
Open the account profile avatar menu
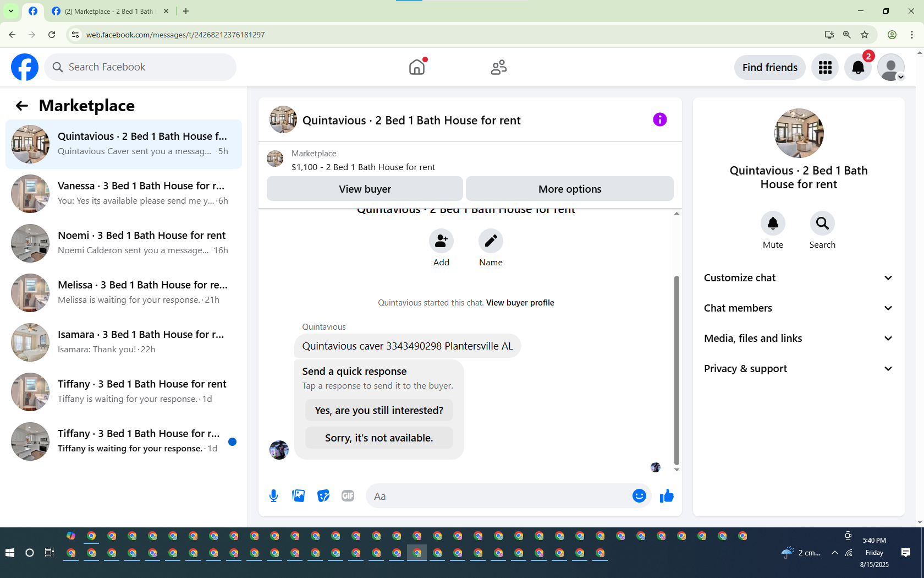click(891, 67)
